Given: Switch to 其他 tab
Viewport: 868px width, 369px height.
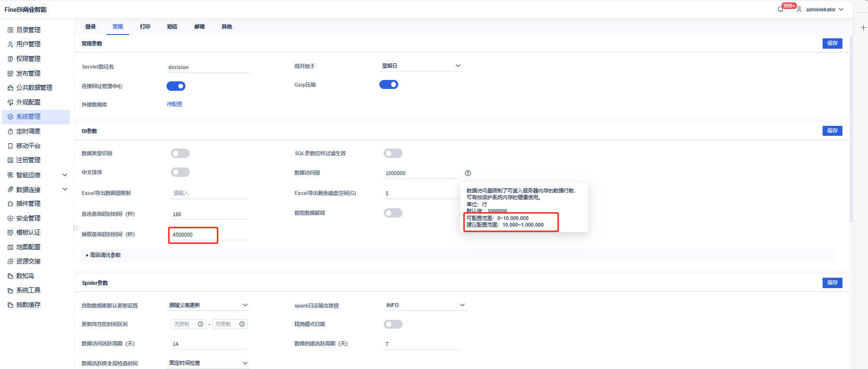Looking at the screenshot, I should [x=227, y=26].
